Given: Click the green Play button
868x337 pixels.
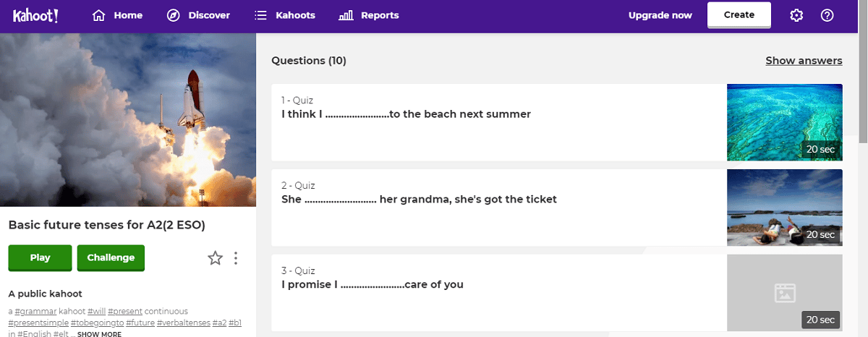Looking at the screenshot, I should tap(41, 257).
